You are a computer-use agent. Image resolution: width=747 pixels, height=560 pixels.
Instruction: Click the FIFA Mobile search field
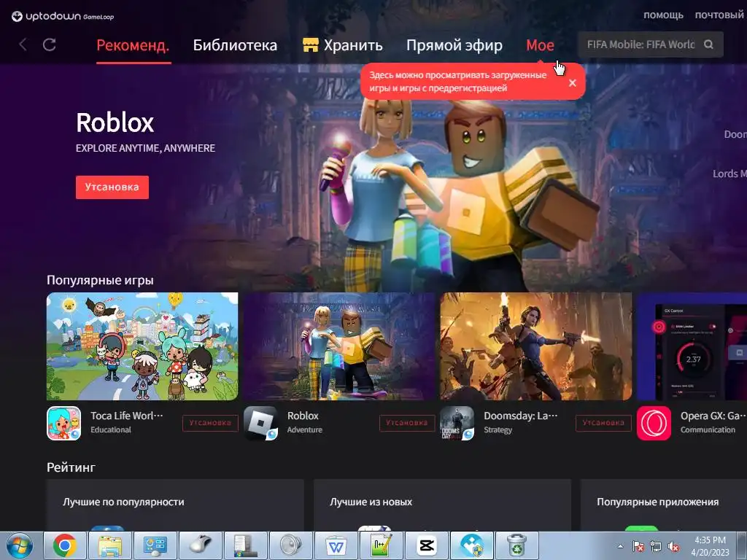[x=640, y=44]
